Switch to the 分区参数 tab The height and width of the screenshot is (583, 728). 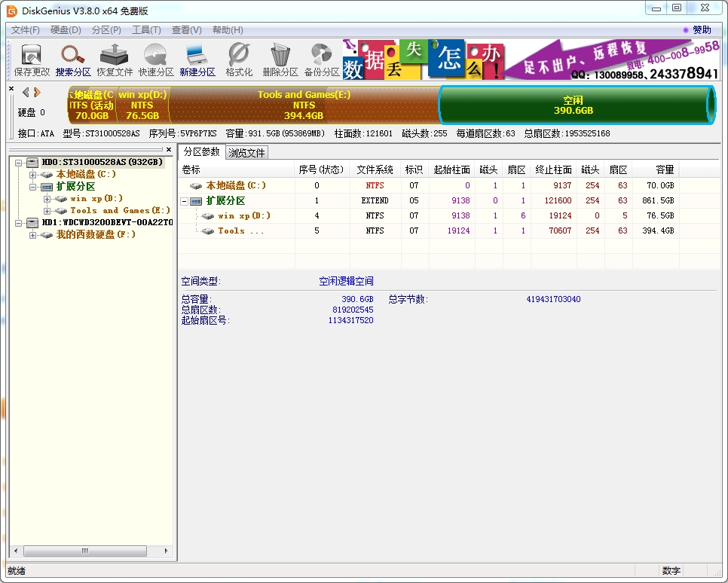201,152
